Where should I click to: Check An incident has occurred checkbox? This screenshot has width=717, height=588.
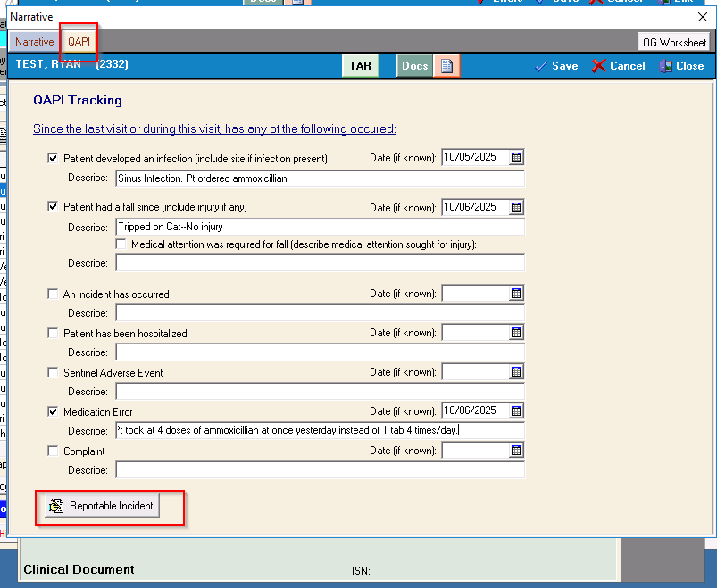53,294
